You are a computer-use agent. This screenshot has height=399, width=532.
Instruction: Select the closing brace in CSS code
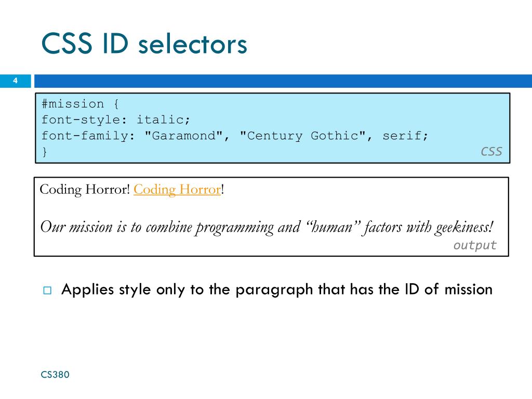coord(45,151)
